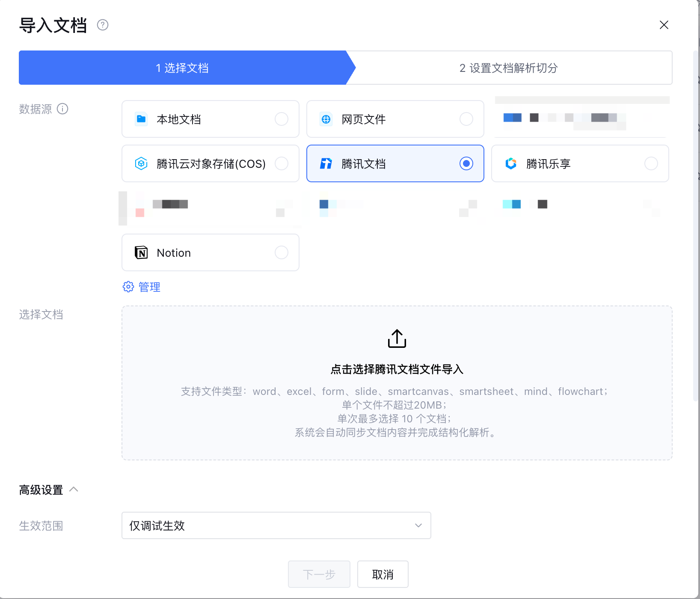Click the vertical scrollbar at right edge

point(696,225)
